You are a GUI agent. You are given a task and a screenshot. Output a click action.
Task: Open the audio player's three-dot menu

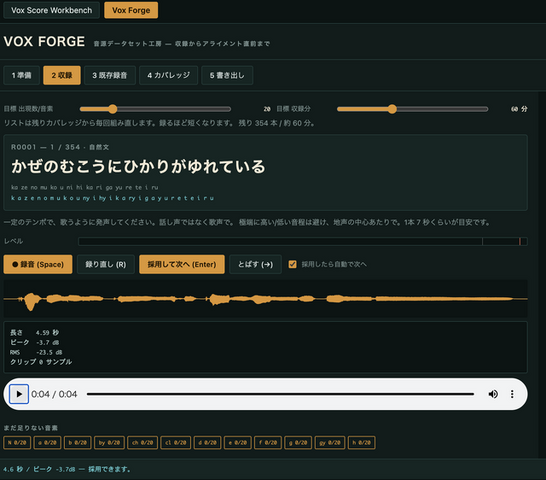pos(512,394)
